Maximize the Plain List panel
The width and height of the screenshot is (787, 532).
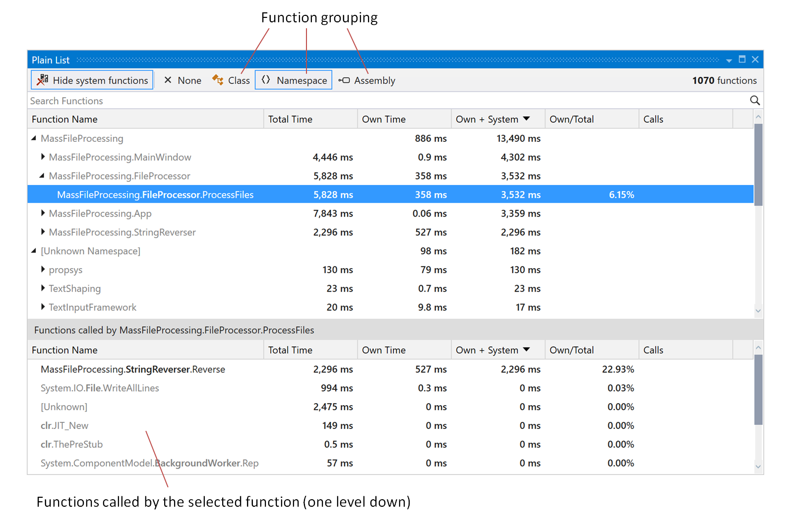pyautogui.click(x=742, y=59)
